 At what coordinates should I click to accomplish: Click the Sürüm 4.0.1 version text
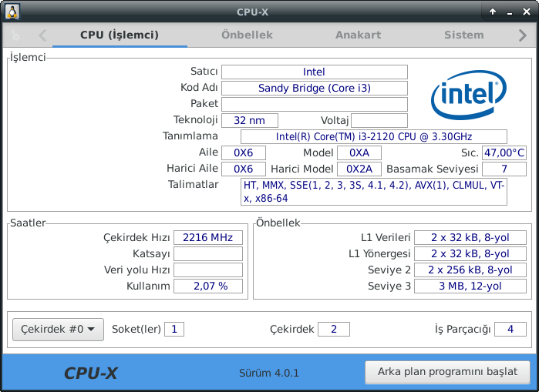269,373
